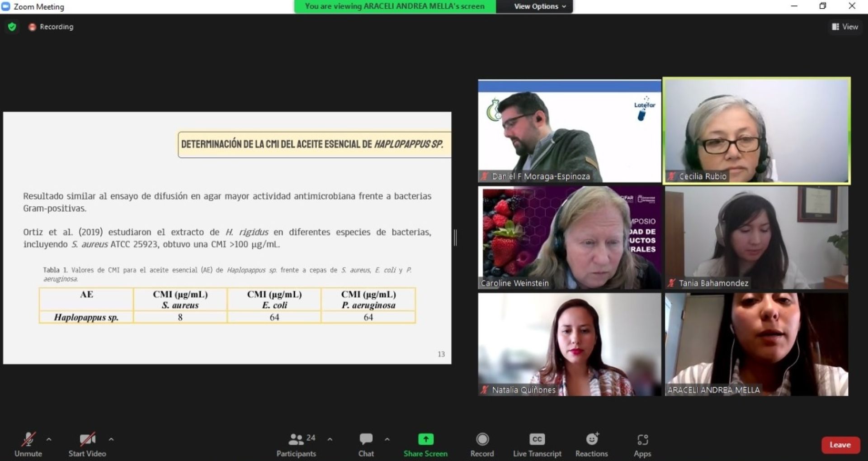This screenshot has height=461, width=868.
Task: Open the Reactions menu
Action: (591, 445)
